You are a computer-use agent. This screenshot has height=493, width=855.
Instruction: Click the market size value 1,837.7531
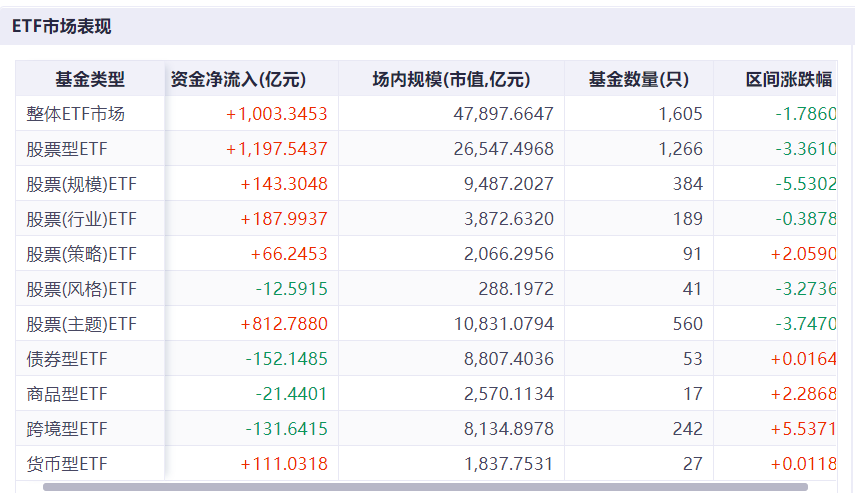pos(509,464)
